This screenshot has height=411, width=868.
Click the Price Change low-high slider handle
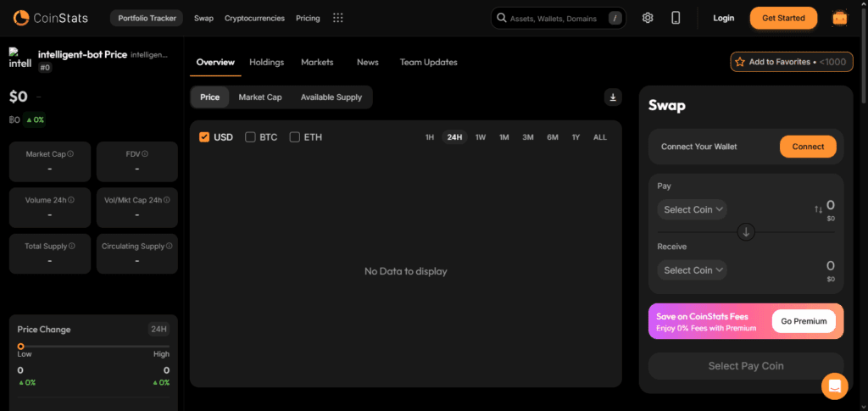pos(21,347)
